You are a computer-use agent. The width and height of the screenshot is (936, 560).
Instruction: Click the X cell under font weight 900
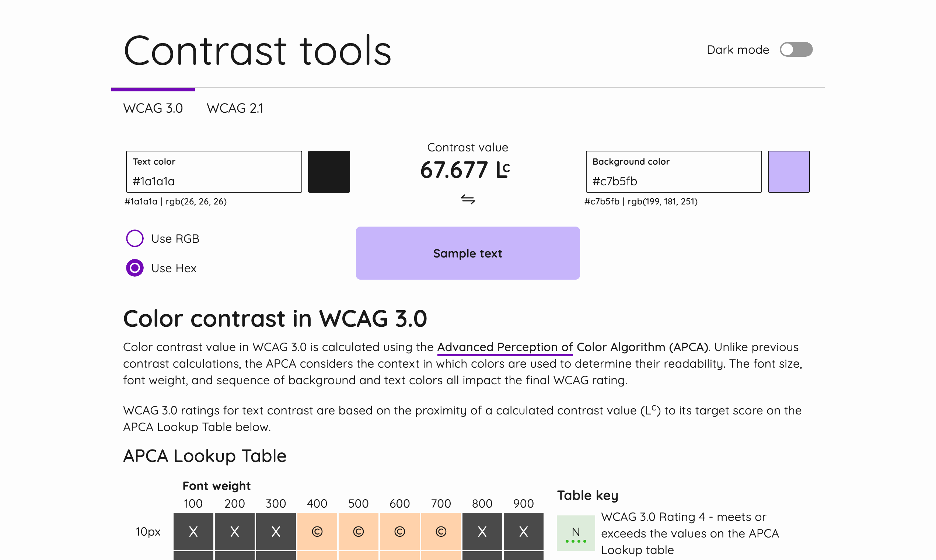coord(523,532)
